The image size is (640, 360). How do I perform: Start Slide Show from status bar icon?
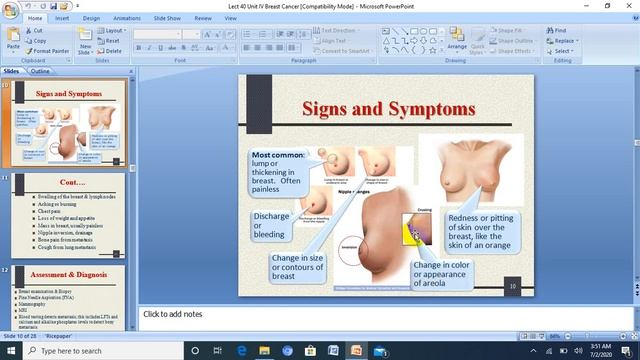click(x=541, y=336)
